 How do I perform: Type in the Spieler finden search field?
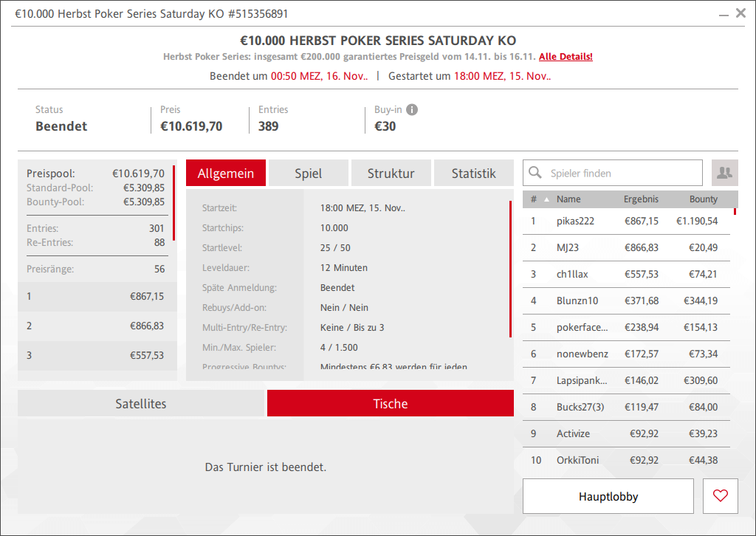(x=622, y=173)
